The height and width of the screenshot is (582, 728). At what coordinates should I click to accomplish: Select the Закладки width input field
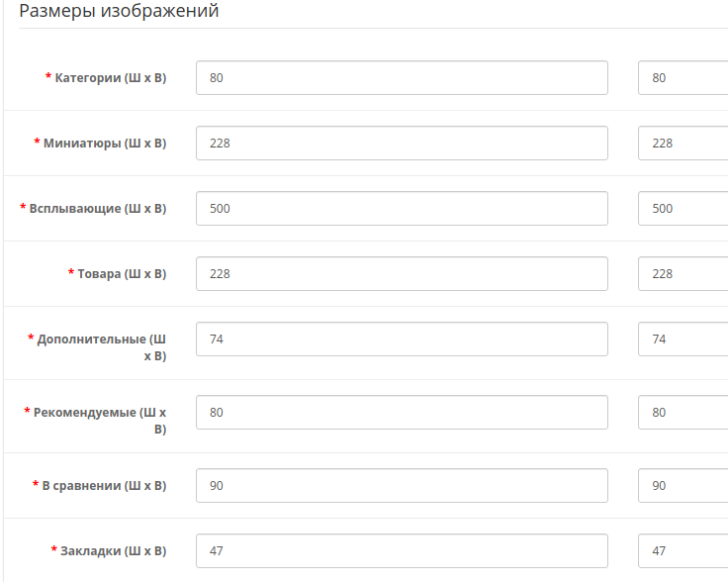click(402, 551)
